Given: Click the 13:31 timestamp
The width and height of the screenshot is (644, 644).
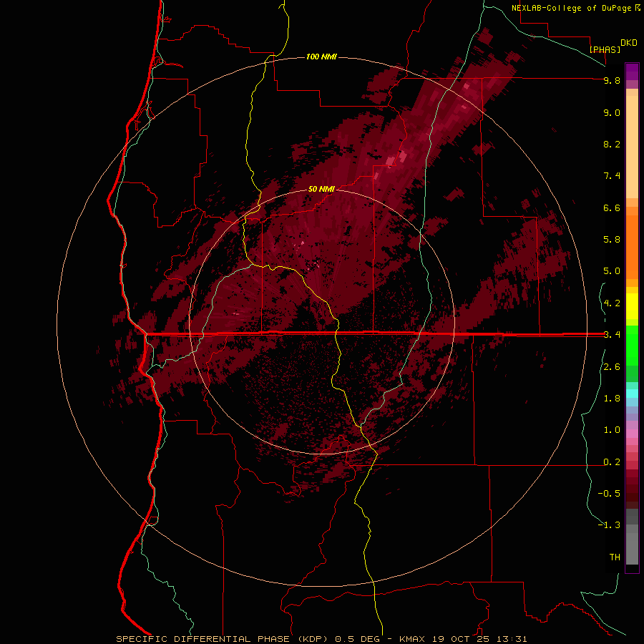Looking at the screenshot, I should tap(510, 639).
